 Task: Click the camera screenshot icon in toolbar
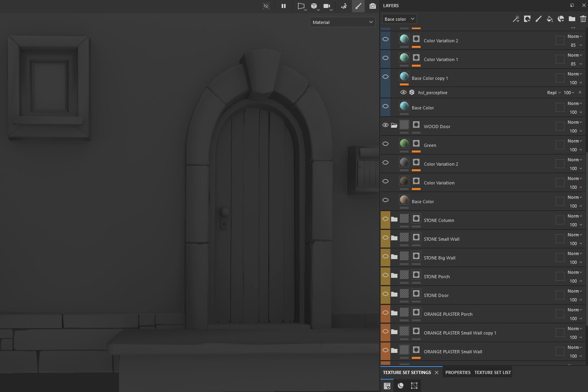click(372, 6)
